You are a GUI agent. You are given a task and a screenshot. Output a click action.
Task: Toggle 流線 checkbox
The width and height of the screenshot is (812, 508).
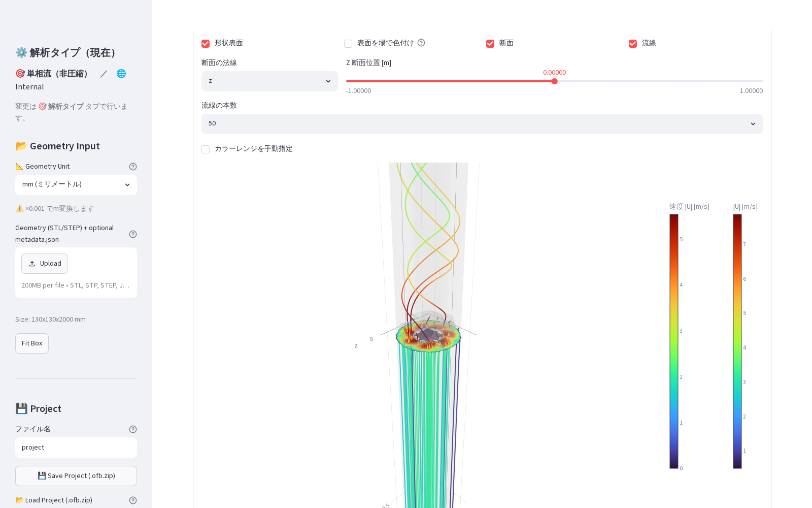(x=633, y=44)
